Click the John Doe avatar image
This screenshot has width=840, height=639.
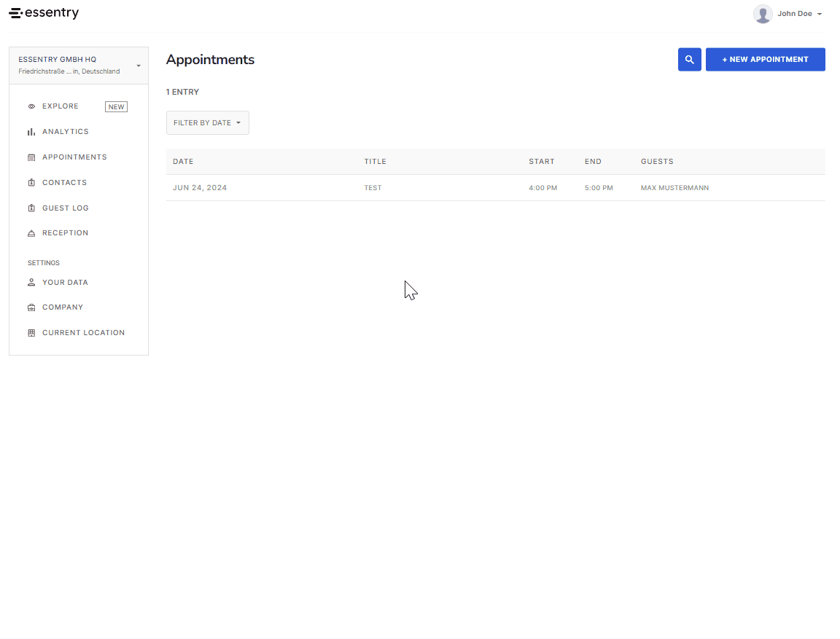click(x=763, y=14)
